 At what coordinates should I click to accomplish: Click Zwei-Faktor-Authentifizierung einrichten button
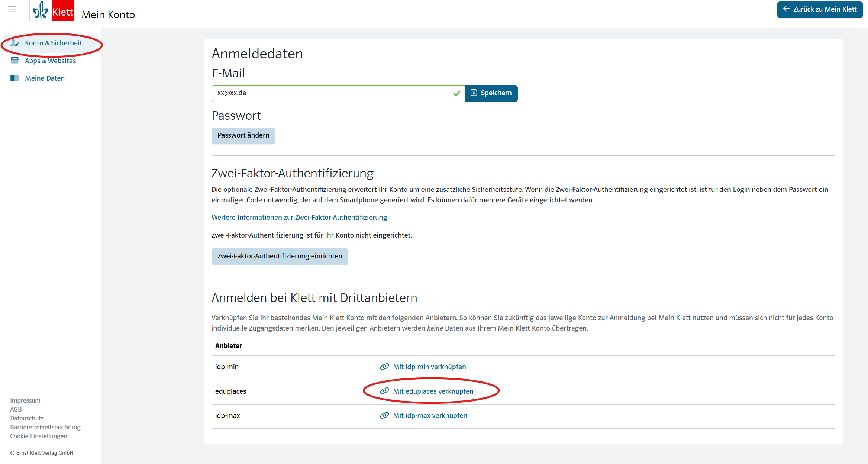(x=280, y=257)
